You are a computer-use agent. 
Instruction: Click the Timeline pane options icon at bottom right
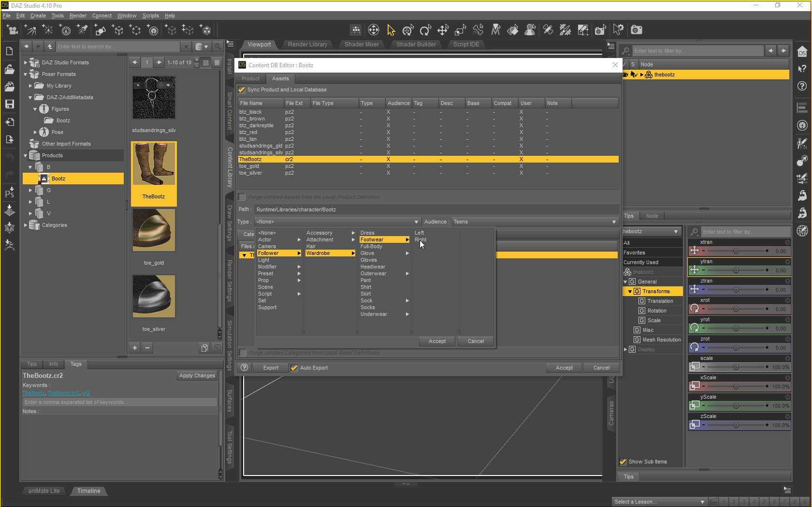pyautogui.click(x=787, y=490)
